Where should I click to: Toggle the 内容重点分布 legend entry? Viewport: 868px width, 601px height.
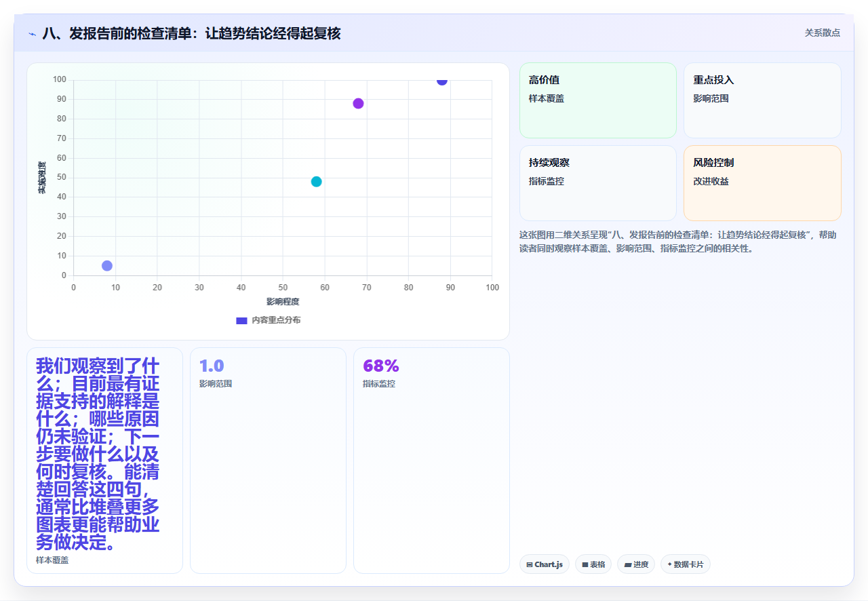pyautogui.click(x=269, y=320)
